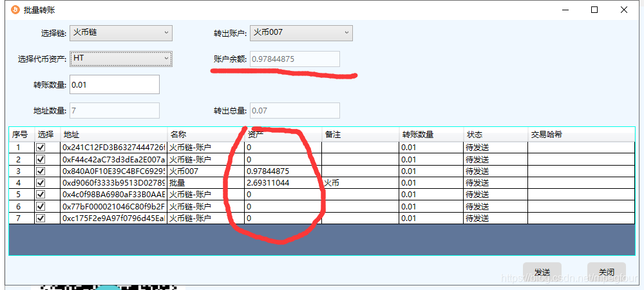Click name cell 火币链-账户 in row 1
644x290 pixels.
click(206, 147)
